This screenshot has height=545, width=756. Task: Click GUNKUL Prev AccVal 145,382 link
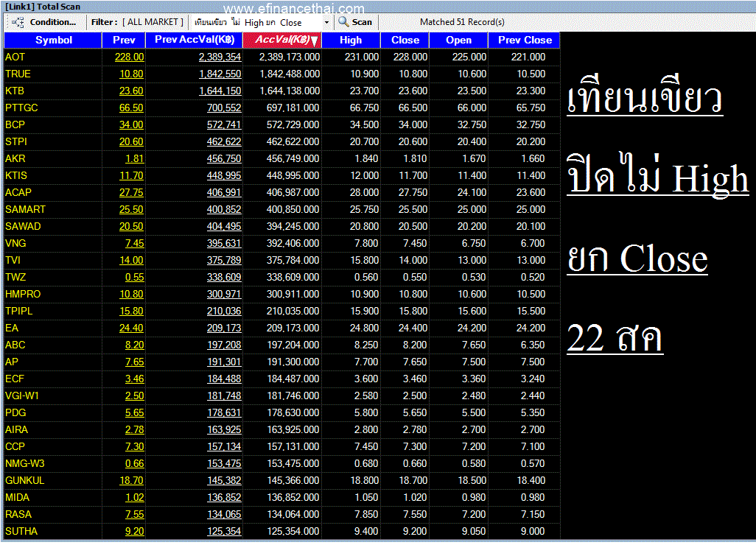pos(224,480)
